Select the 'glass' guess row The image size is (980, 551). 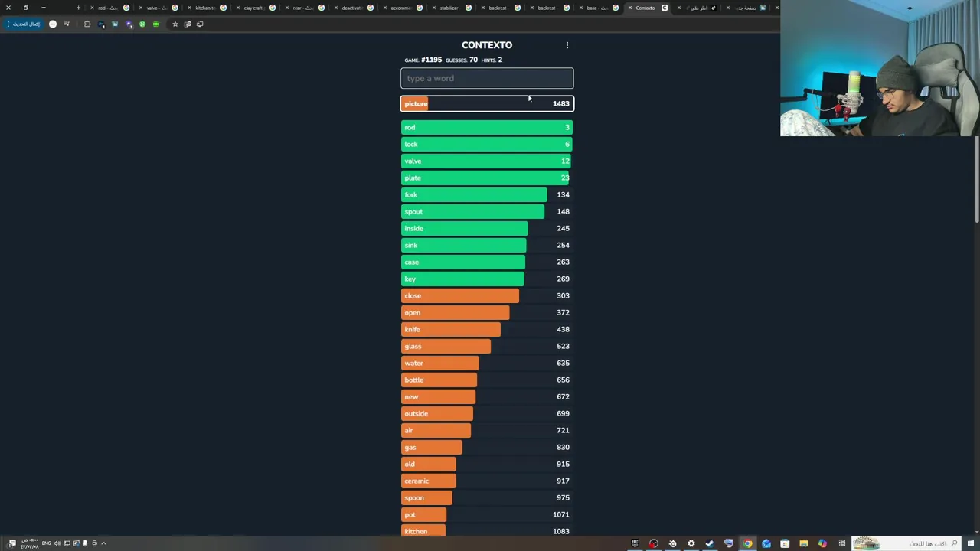click(x=487, y=346)
